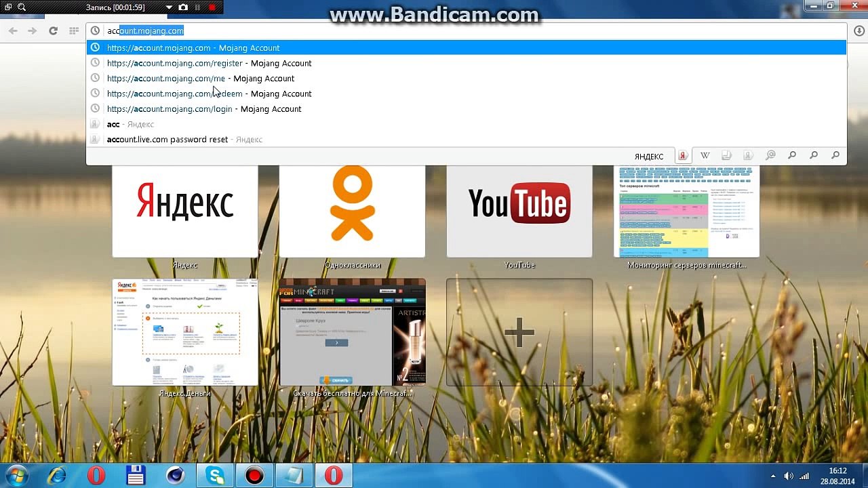Select the Wikipedia 'W' search engine icon
868x488 pixels.
pos(705,156)
